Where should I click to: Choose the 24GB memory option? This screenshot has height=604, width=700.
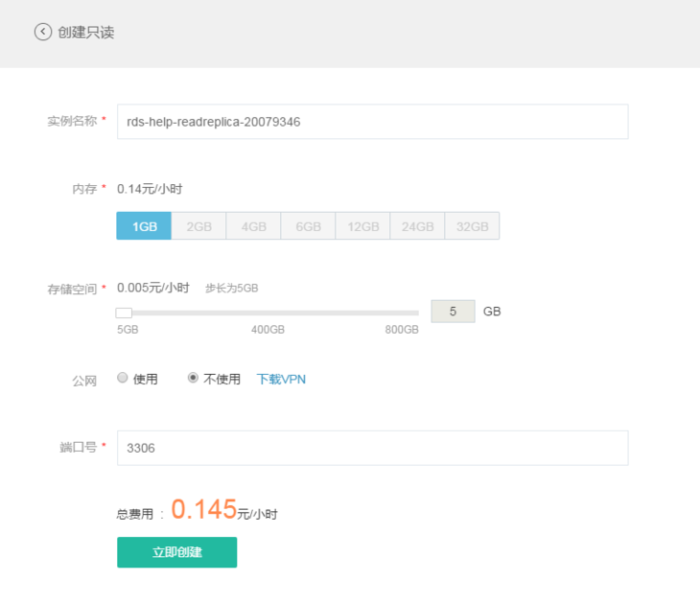click(x=418, y=226)
